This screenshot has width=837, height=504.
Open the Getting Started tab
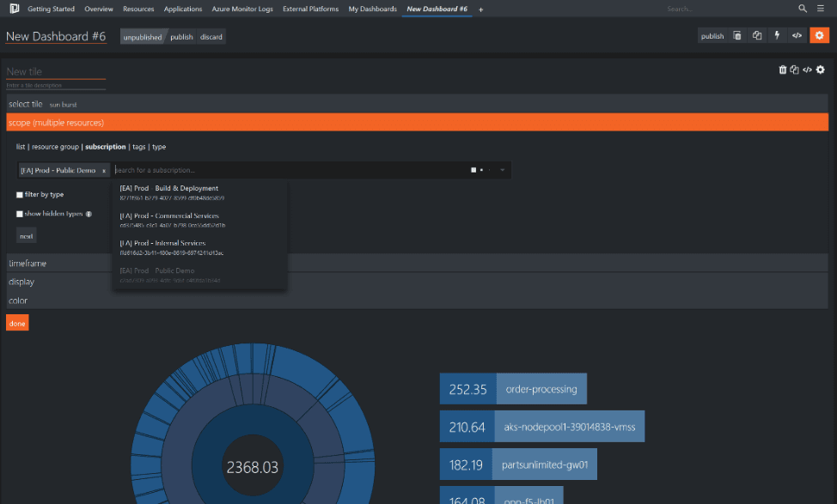click(52, 9)
